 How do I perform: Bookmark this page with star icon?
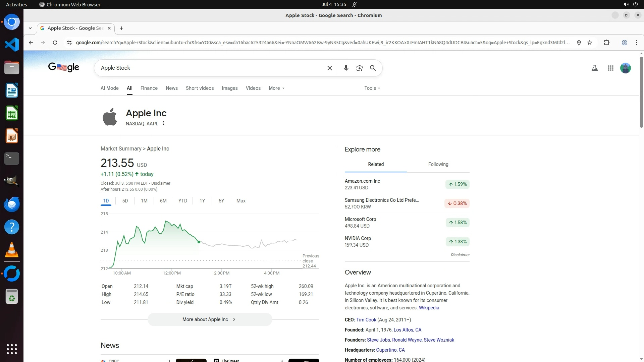(x=590, y=43)
